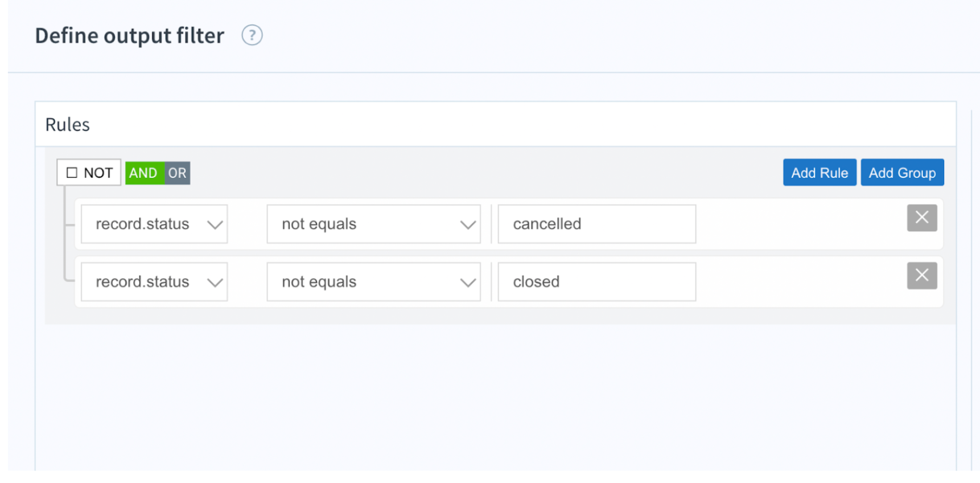Screen dimensions: 980x483
Task: Open the output filter help icon
Action: coord(252,35)
